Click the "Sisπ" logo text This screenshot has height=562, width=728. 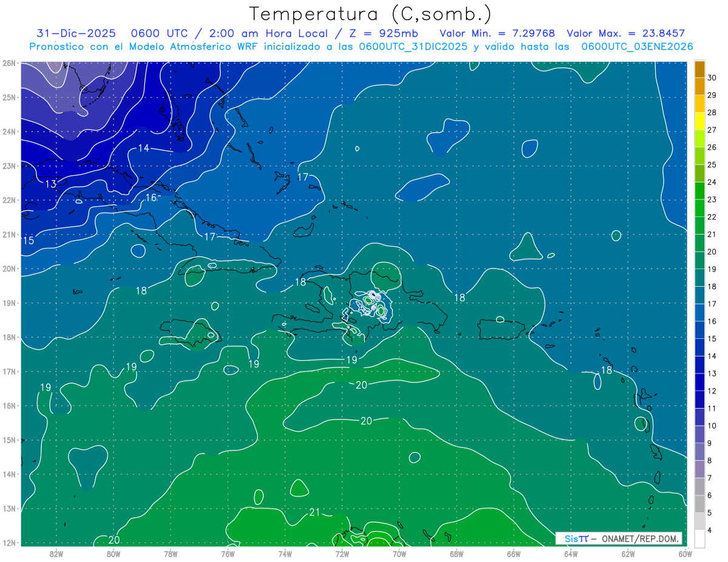tap(576, 538)
